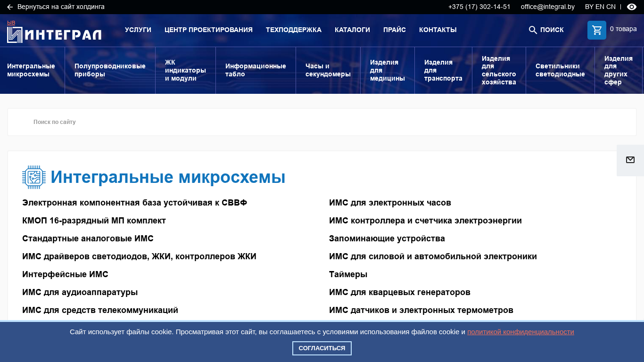Switch language to CN

point(611,7)
